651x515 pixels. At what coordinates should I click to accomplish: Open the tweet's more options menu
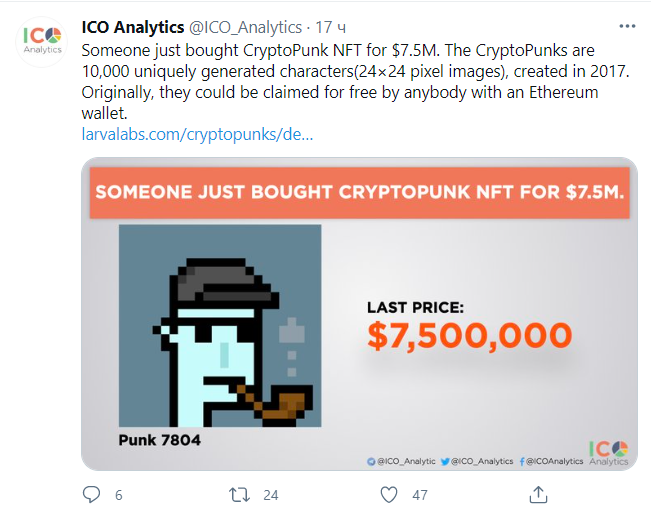pos(626,27)
